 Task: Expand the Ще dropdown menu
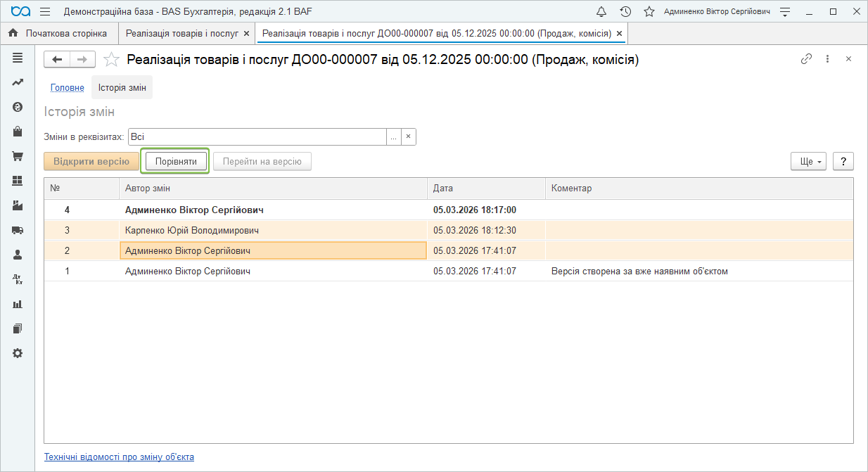pyautogui.click(x=810, y=161)
